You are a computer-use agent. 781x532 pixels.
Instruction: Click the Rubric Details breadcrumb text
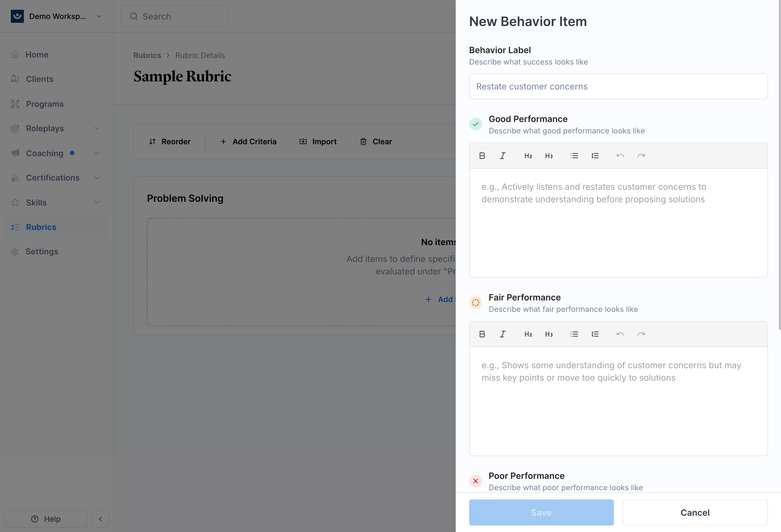(x=200, y=56)
